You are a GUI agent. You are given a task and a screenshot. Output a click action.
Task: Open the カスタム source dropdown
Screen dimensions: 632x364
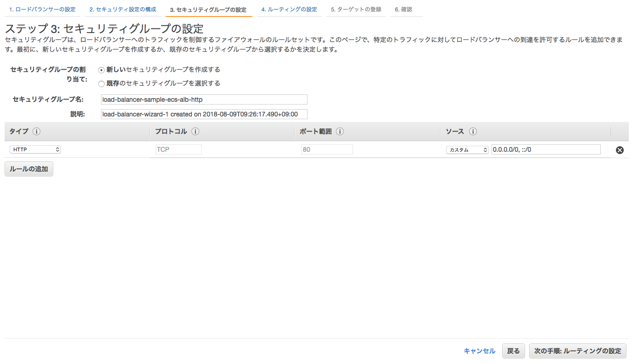pos(467,150)
